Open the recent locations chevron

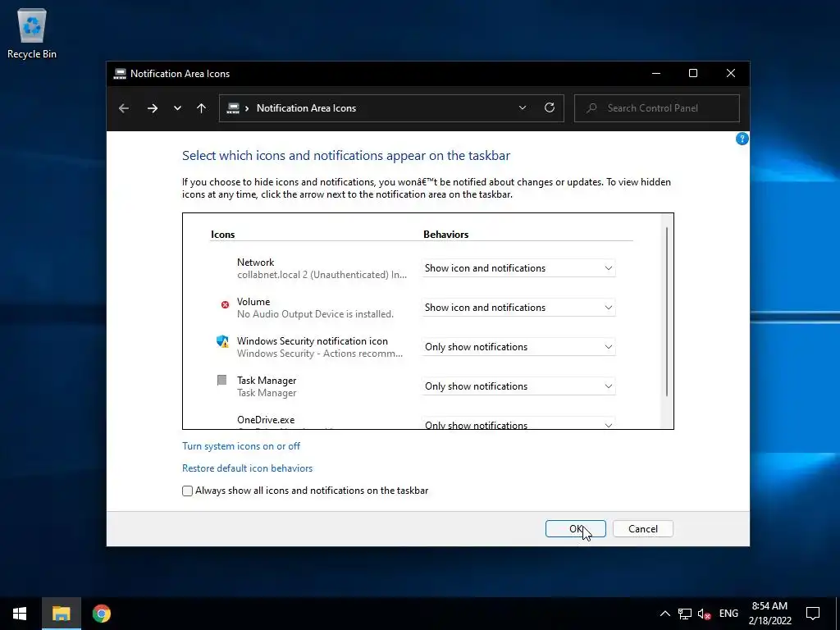177,108
